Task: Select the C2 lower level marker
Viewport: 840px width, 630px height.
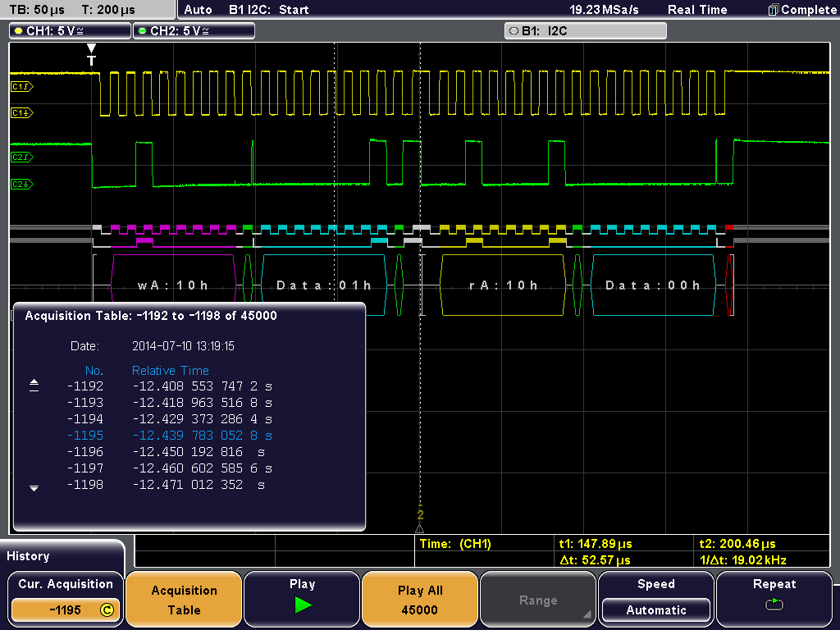Action: (x=21, y=184)
